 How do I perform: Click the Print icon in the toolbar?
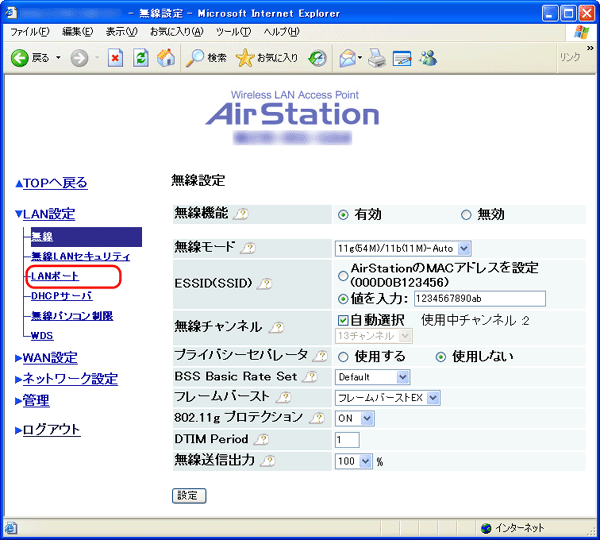click(377, 58)
